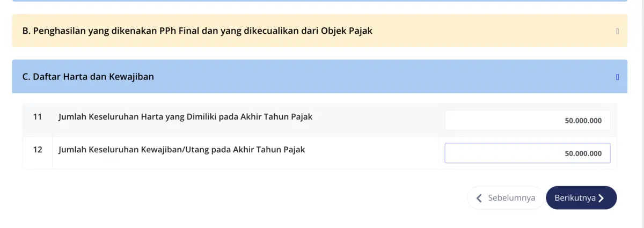Click the row number 12 cell

(38, 150)
